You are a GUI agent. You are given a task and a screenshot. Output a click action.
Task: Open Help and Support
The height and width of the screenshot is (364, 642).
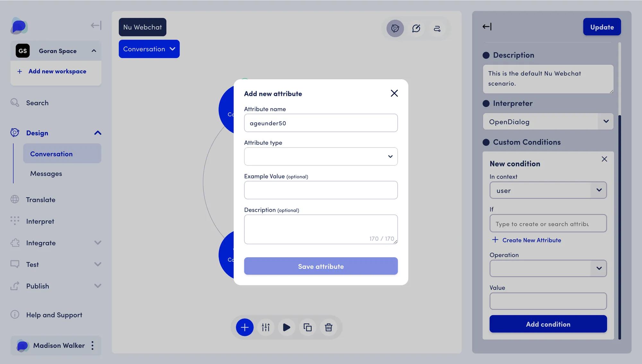tap(54, 315)
